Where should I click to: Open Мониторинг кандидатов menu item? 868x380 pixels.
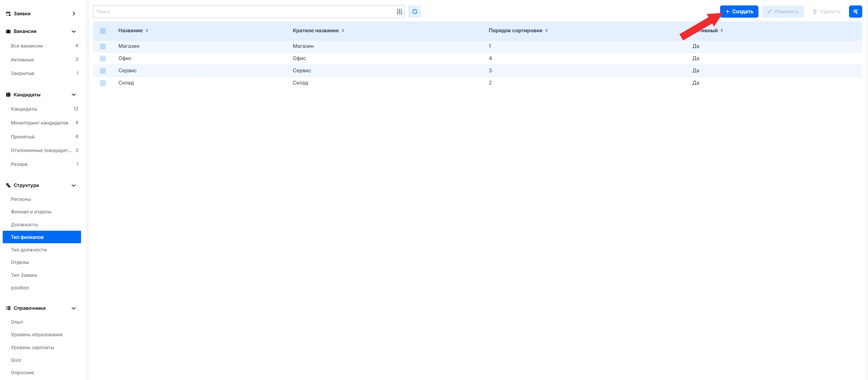coord(39,123)
